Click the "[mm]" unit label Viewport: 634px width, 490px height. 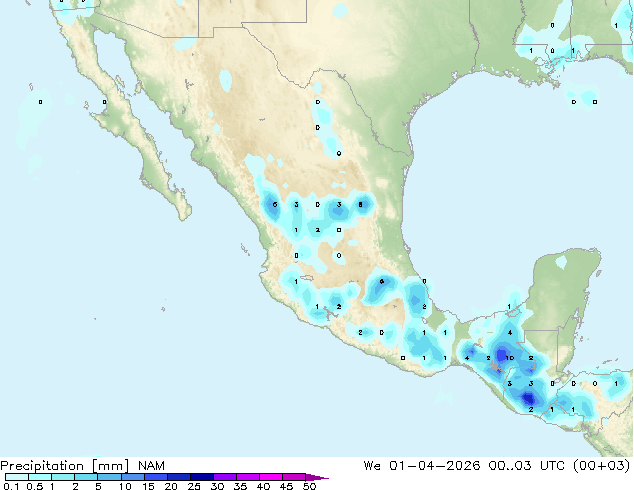click(111, 466)
